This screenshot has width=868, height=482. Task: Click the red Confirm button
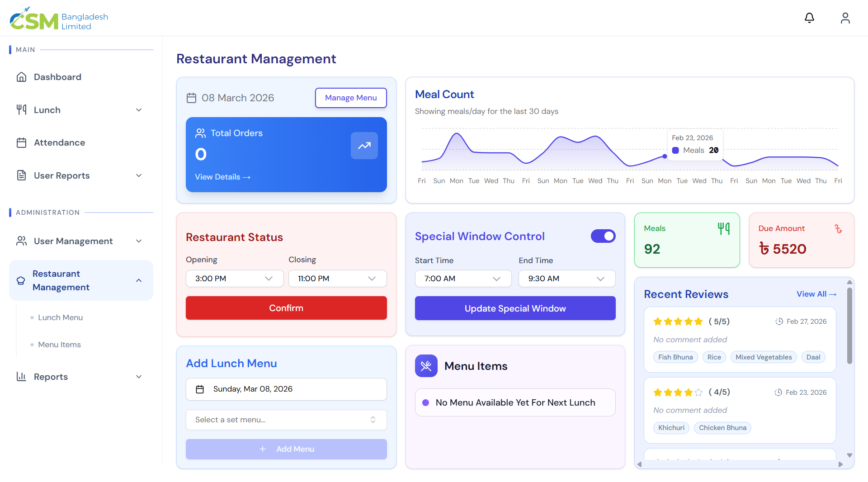click(286, 308)
